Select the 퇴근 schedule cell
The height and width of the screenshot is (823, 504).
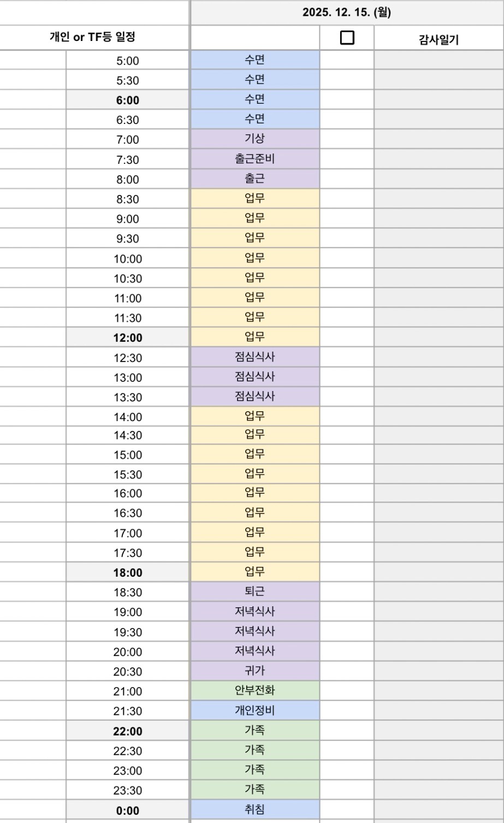(254, 591)
